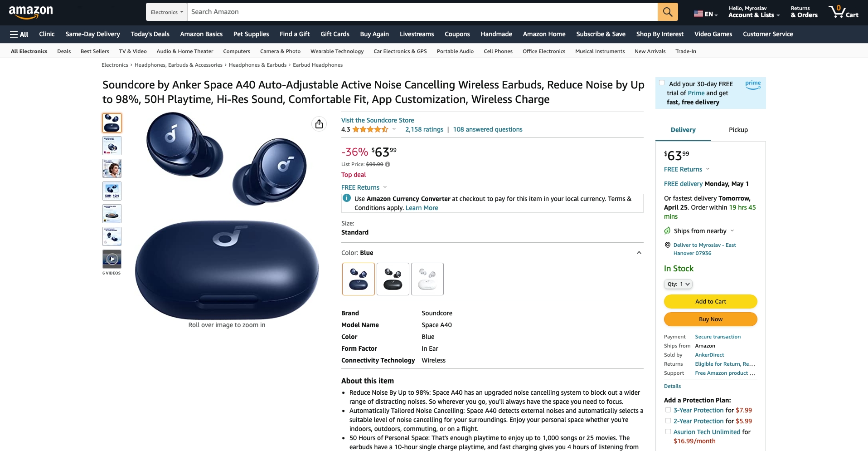Click the share icon on product image
Image resolution: width=868 pixels, height=451 pixels.
coord(319,124)
